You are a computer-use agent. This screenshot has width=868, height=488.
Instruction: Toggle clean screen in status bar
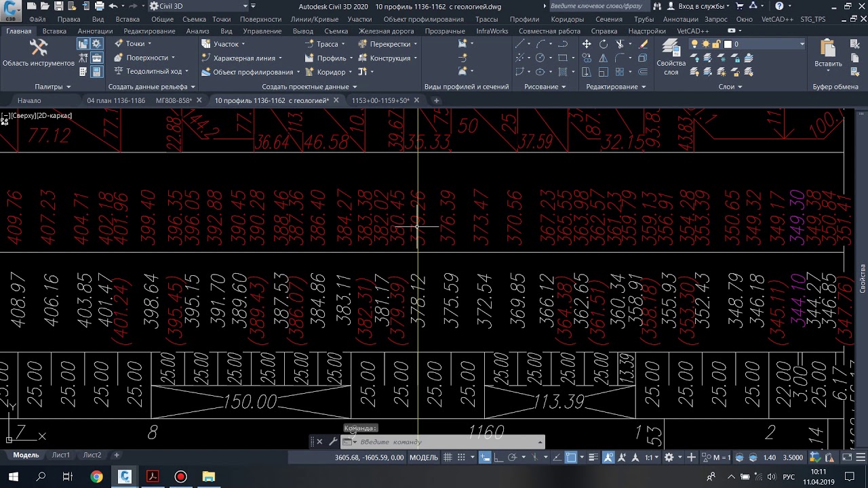(846, 457)
